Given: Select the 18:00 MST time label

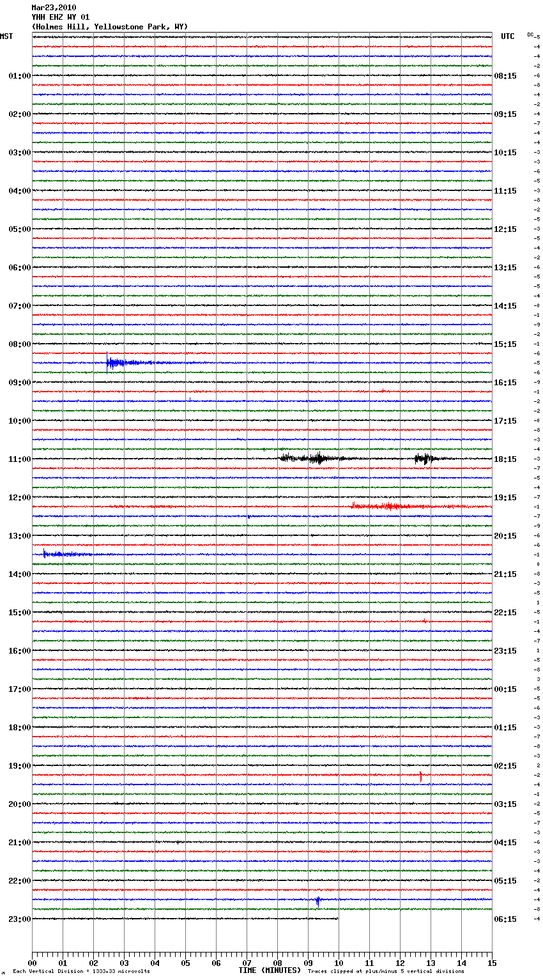Looking at the screenshot, I should (x=20, y=728).
